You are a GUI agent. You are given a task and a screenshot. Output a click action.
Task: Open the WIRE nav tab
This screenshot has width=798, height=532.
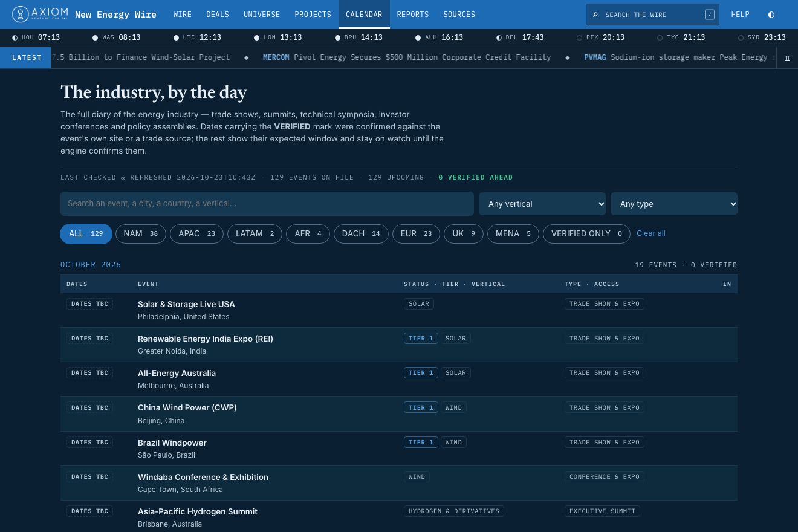tap(183, 15)
